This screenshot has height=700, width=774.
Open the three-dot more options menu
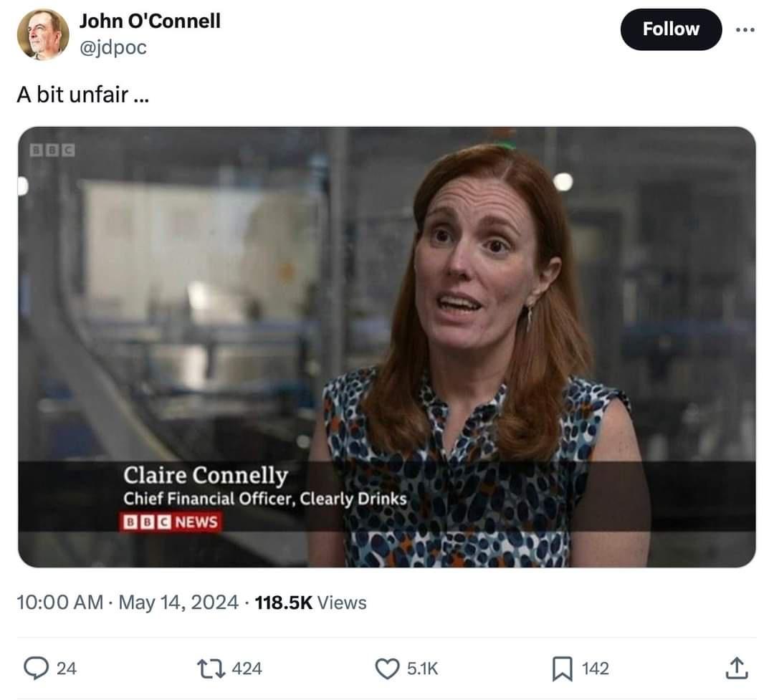pos(745,30)
